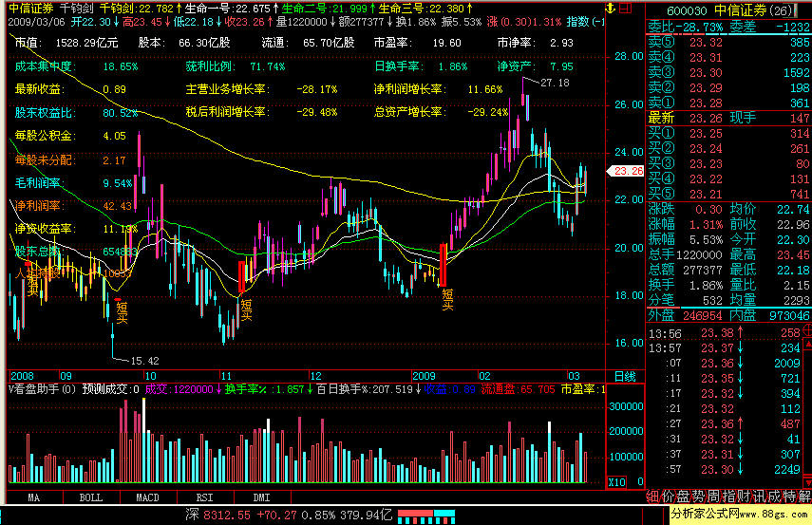This screenshot has width=812, height=525.
Task: Click the 23.26 current price marker
Action: 625,171
